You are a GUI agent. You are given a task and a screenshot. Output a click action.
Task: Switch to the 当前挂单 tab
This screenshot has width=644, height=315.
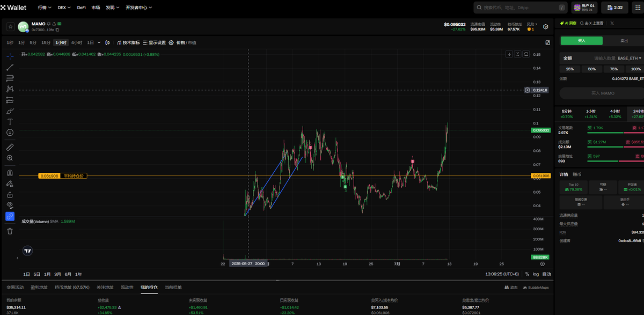pos(173,288)
